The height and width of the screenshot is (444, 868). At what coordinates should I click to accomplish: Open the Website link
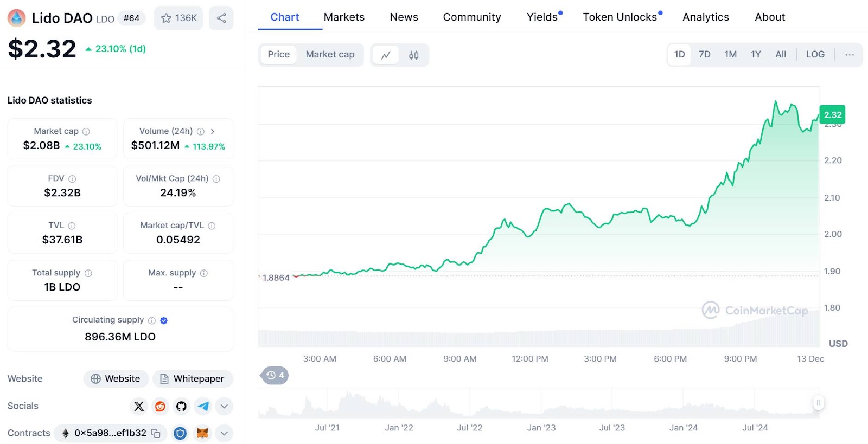[x=116, y=379]
